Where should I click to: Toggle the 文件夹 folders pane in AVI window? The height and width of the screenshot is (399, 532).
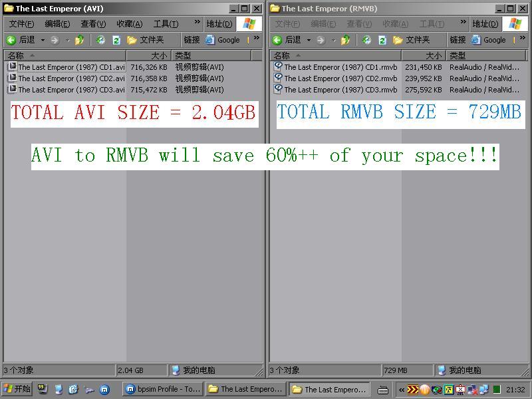[x=145, y=40]
